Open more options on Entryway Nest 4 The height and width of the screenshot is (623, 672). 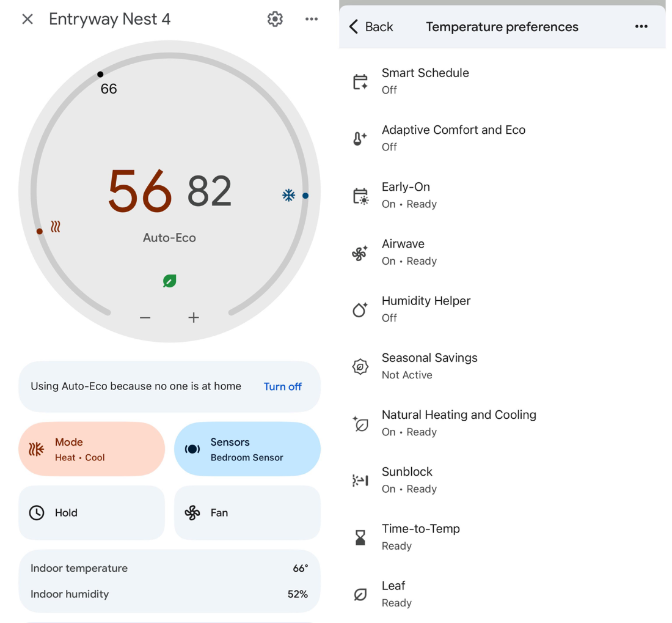point(312,19)
